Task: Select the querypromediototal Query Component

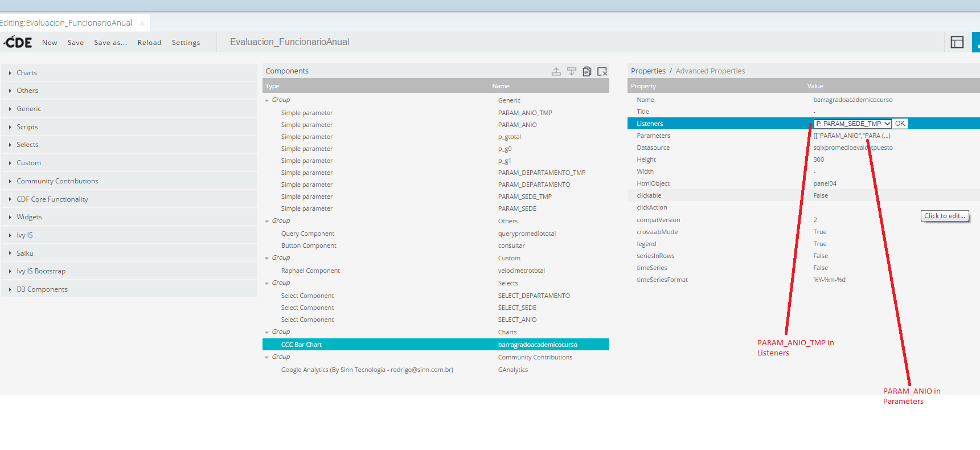Action: click(x=436, y=234)
